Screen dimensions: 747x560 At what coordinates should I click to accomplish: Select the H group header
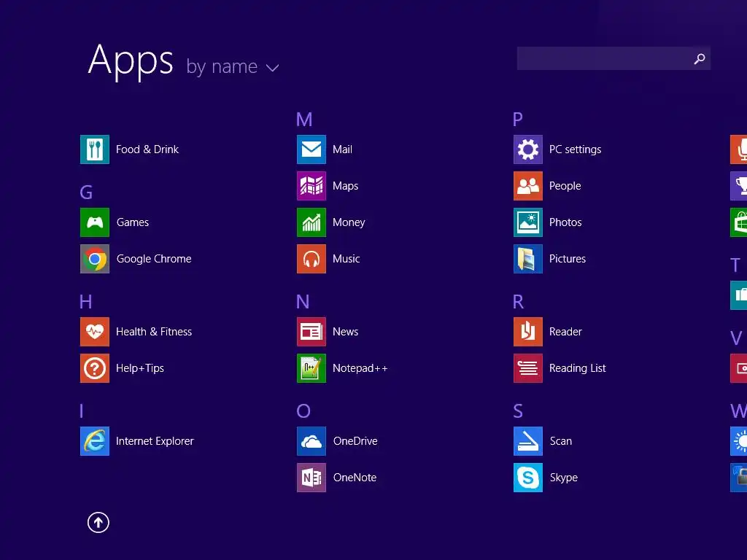(86, 301)
